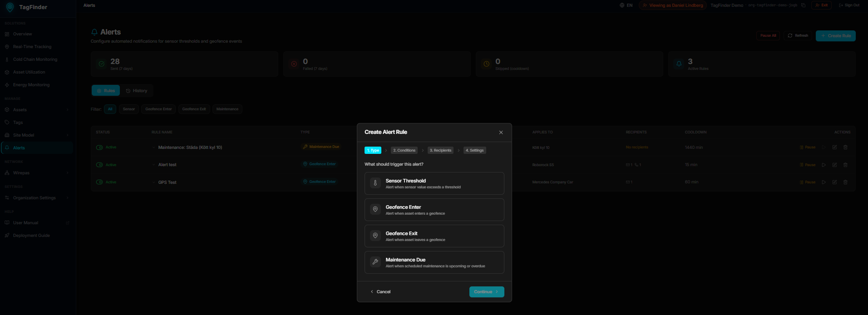The height and width of the screenshot is (315, 868).
Task: Click the Maintenance Due wrench icon
Action: click(375, 262)
